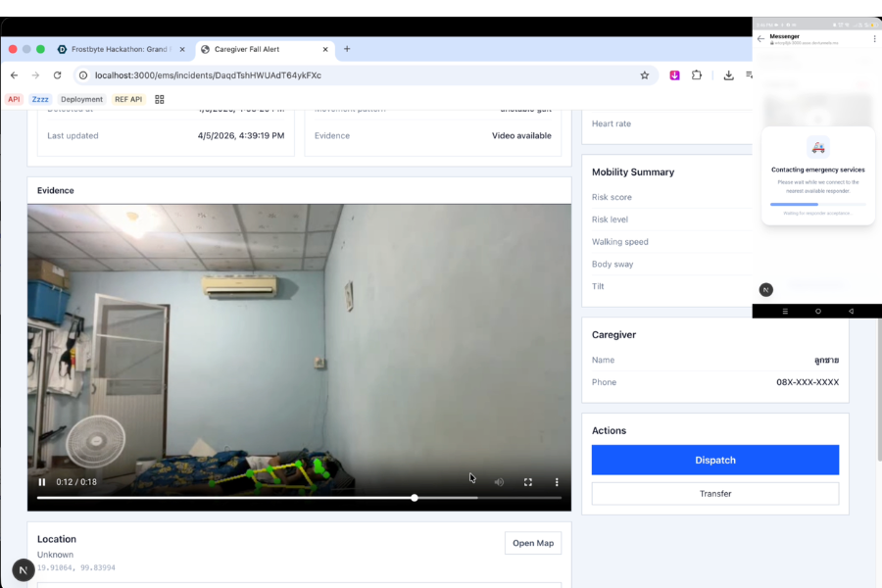Click the N badge in phone window
This screenshot has width=882, height=588.
[x=766, y=290]
